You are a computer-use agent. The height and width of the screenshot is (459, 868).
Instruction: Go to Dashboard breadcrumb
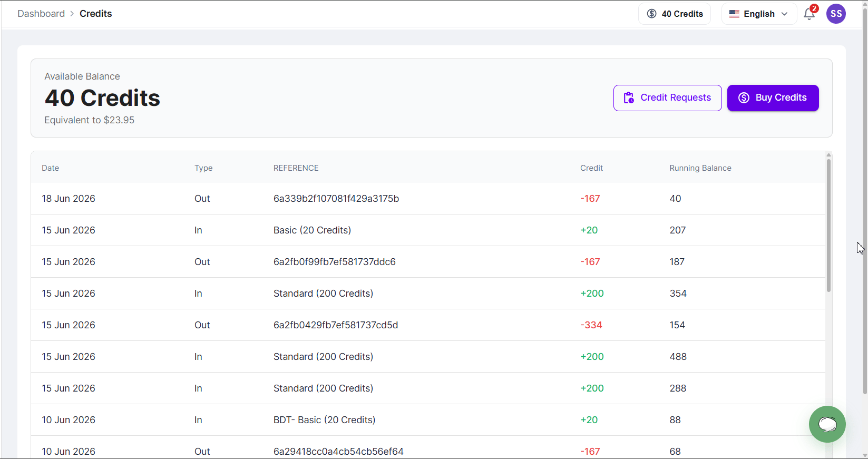pyautogui.click(x=41, y=14)
